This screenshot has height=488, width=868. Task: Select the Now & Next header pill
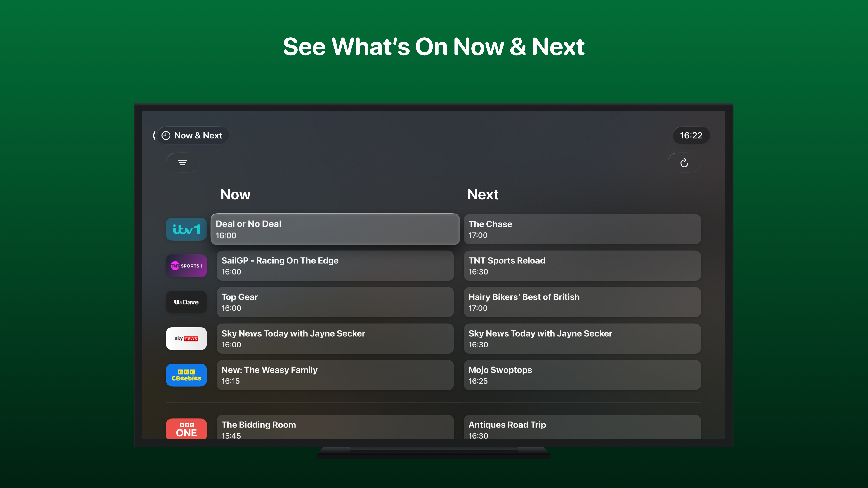click(193, 135)
